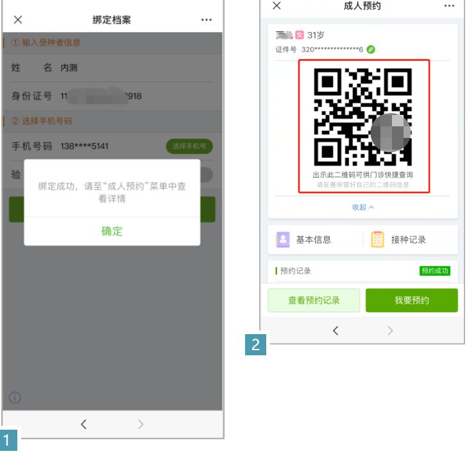Click the 接种记录 orange clipboard icon
Viewport: 476px width, 456px height.
(x=377, y=239)
